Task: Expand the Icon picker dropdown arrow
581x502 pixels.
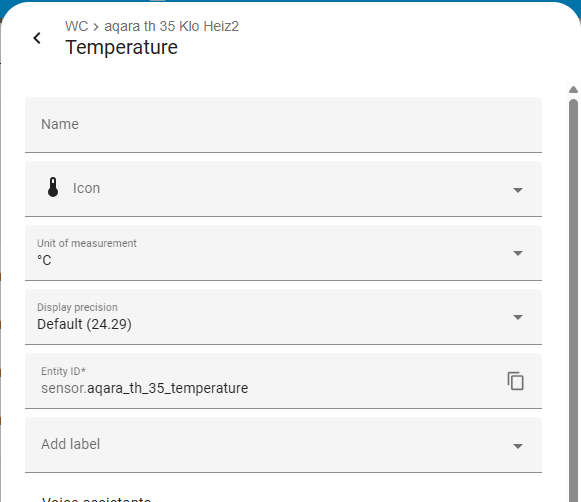Action: pyautogui.click(x=518, y=190)
